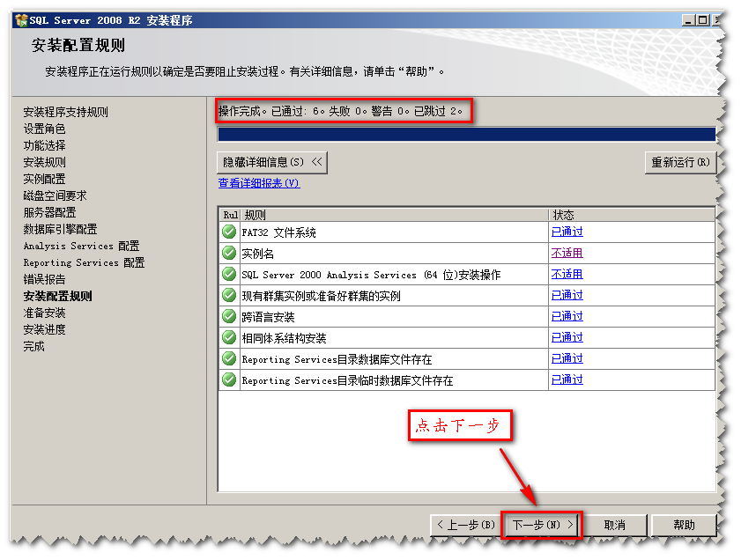Click green check icon beside 跨语言安装
The image size is (741, 560).
[x=229, y=316]
